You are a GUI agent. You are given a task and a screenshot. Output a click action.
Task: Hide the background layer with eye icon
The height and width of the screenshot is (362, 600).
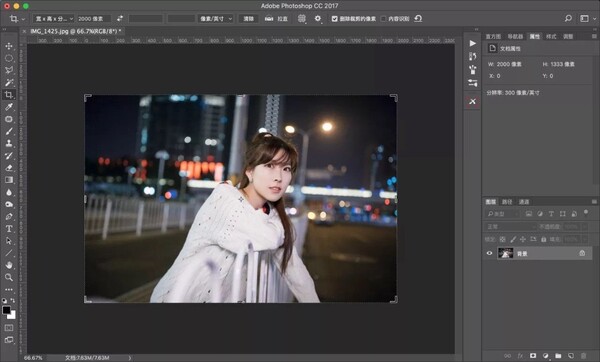tap(489, 253)
